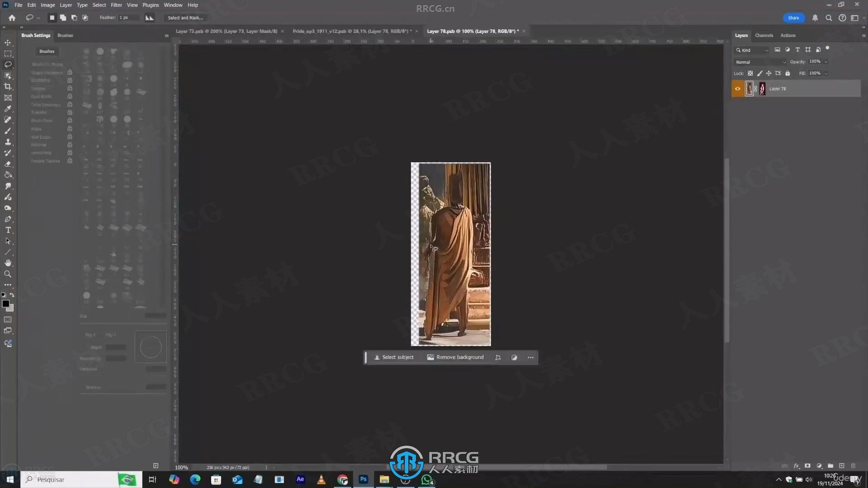This screenshot has height=488, width=868.
Task: Click Select subject in contextual bar
Action: (x=394, y=357)
